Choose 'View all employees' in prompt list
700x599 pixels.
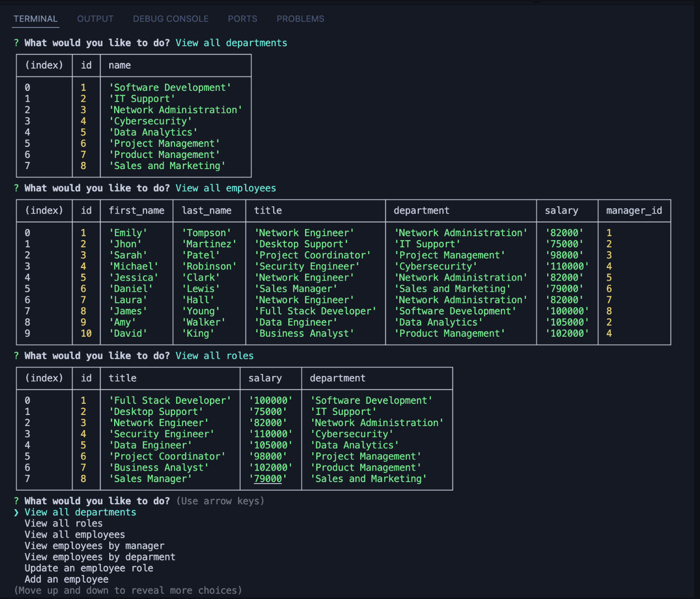(x=74, y=535)
